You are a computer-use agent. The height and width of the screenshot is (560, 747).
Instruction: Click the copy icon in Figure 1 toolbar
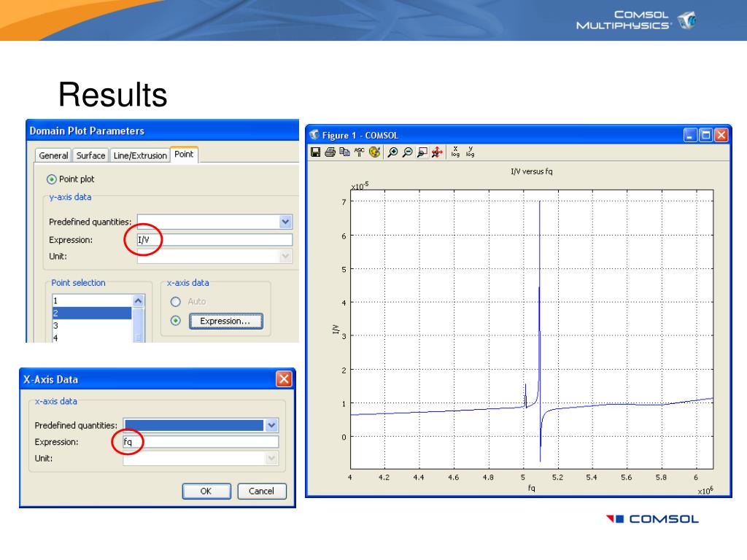344,152
